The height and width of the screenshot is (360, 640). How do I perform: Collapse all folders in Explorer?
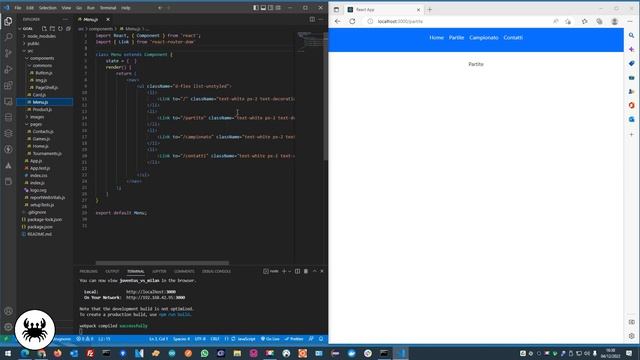[68, 29]
